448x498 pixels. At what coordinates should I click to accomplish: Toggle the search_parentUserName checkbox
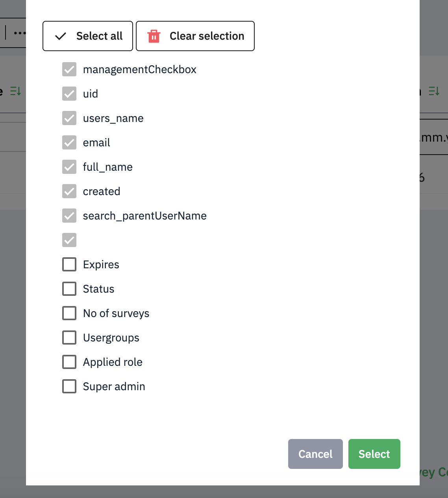[x=69, y=216]
